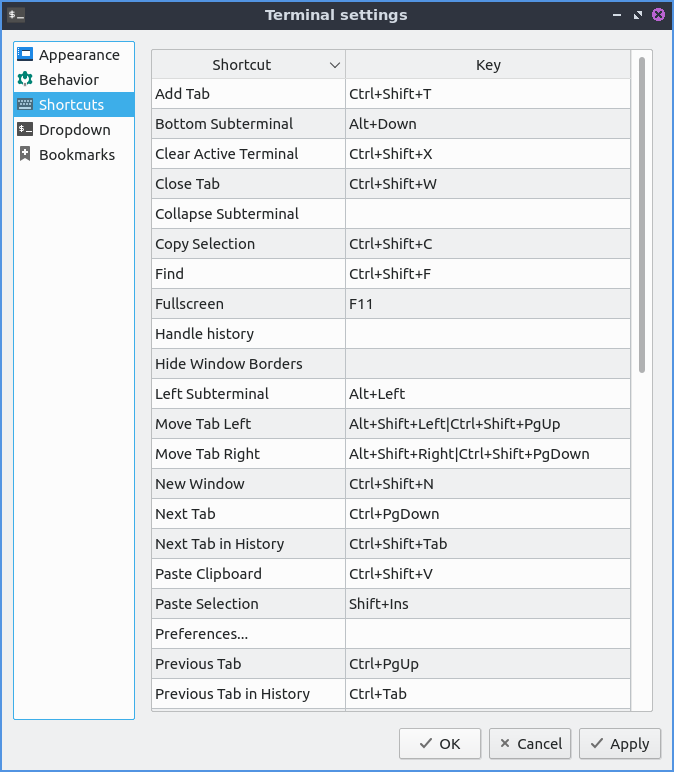This screenshot has width=674, height=772.
Task: Apply the settings changes
Action: [620, 744]
